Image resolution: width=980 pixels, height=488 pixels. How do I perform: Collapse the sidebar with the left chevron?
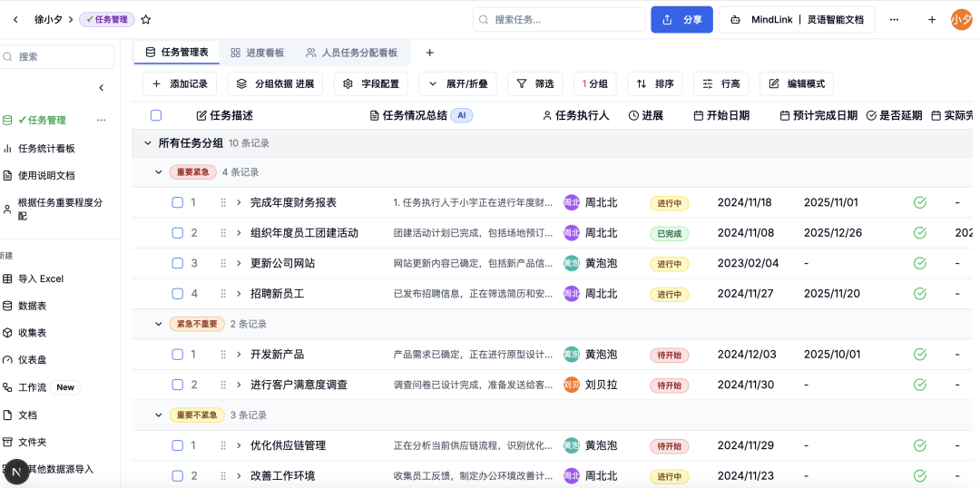[x=102, y=88]
